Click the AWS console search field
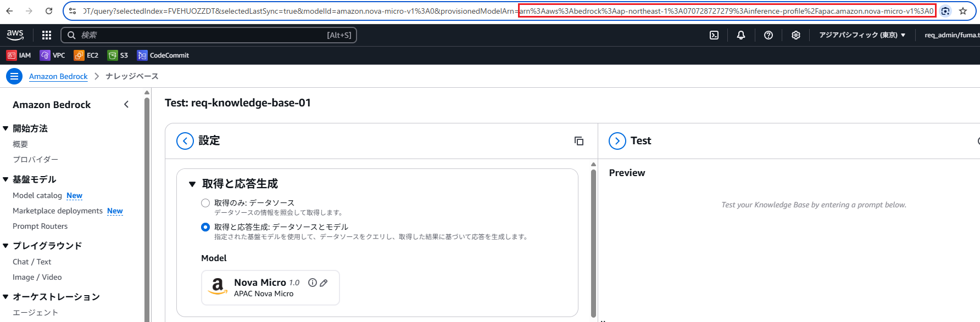 209,35
